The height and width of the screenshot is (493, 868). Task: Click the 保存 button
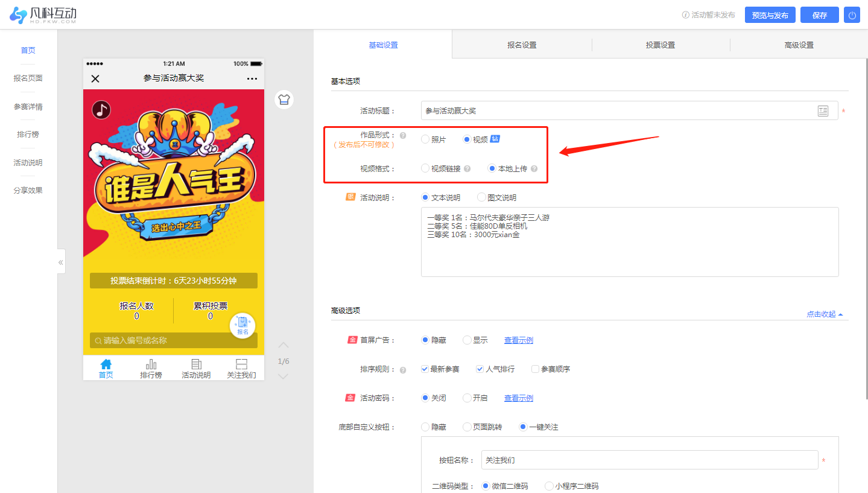(820, 15)
